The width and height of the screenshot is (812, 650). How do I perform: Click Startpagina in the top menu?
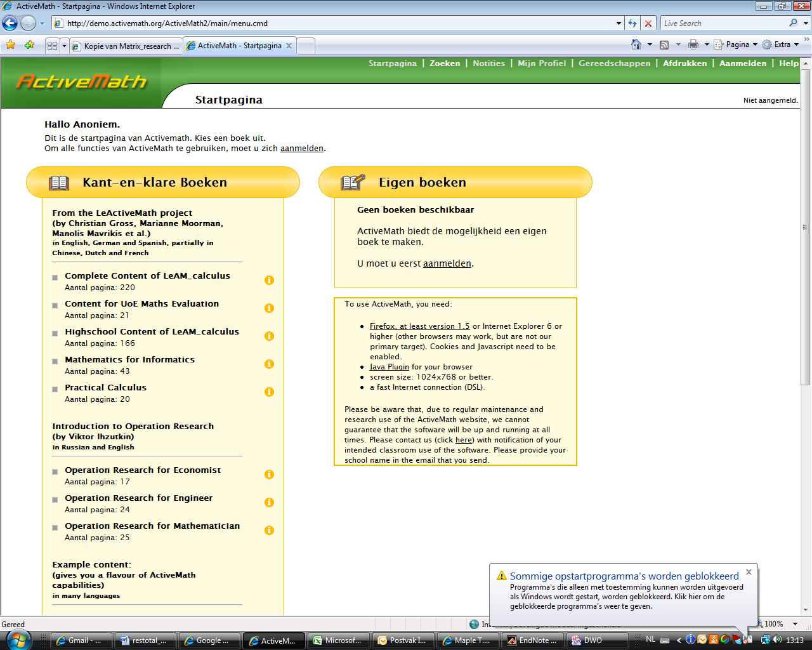click(x=393, y=63)
